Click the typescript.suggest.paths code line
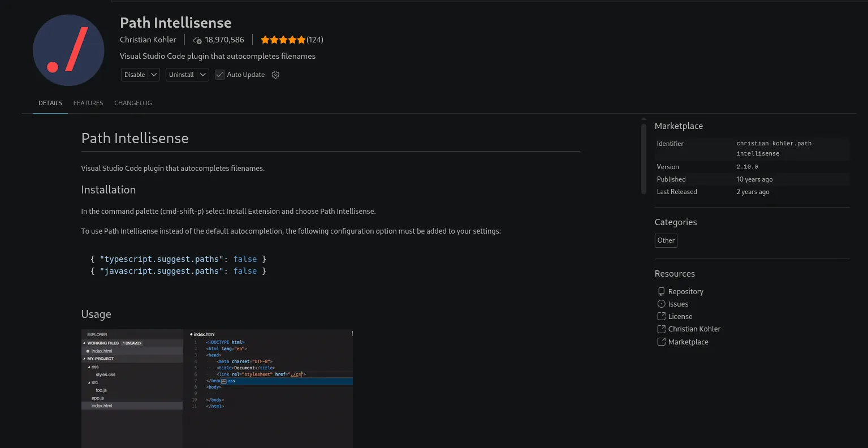Image resolution: width=868 pixels, height=448 pixels. 178,259
